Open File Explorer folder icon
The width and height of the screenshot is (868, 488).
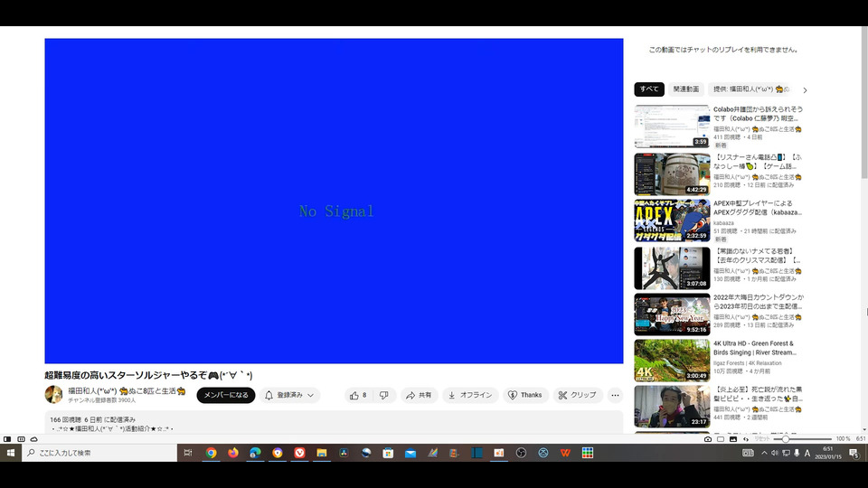click(x=322, y=453)
